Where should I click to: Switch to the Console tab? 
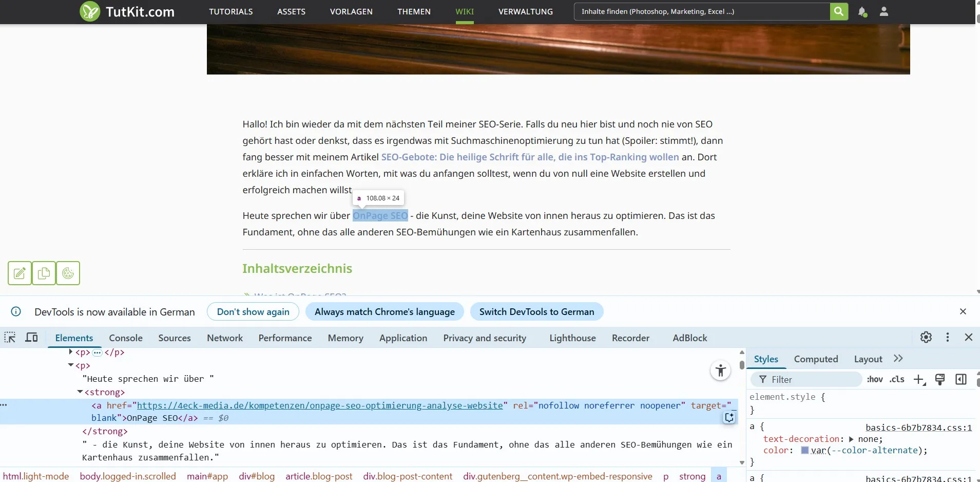pos(126,338)
